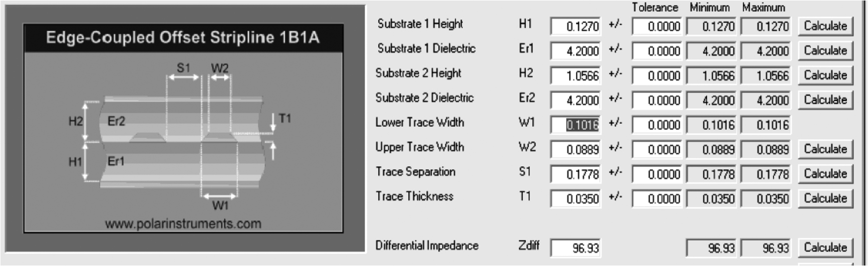The width and height of the screenshot is (868, 266).
Task: Click Calculate in the Trace Thickness row
Action: click(x=825, y=198)
